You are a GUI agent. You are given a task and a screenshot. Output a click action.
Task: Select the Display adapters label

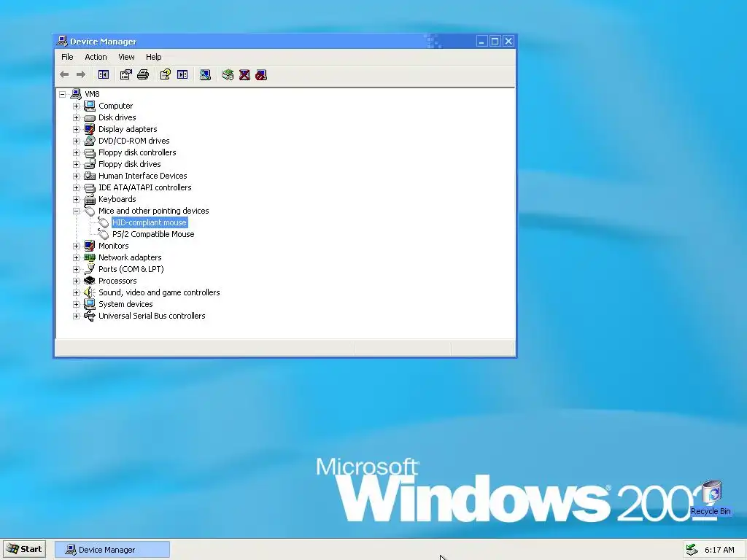(128, 129)
